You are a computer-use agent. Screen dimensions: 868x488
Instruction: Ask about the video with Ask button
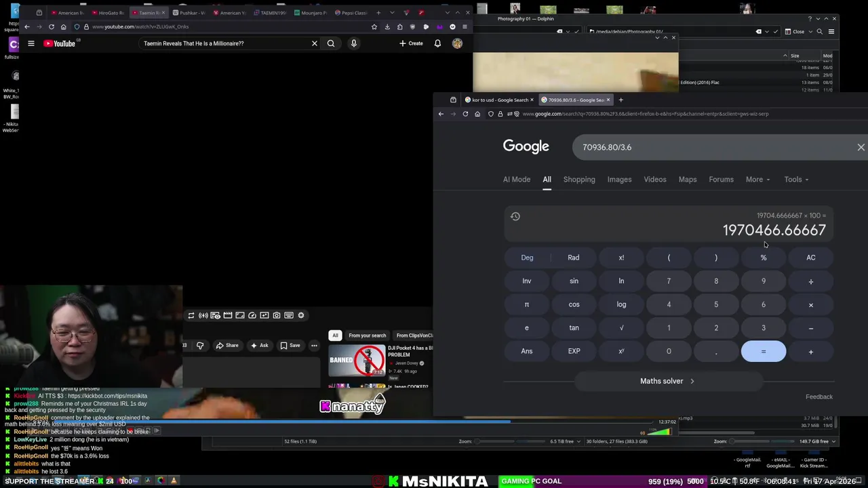click(x=259, y=346)
